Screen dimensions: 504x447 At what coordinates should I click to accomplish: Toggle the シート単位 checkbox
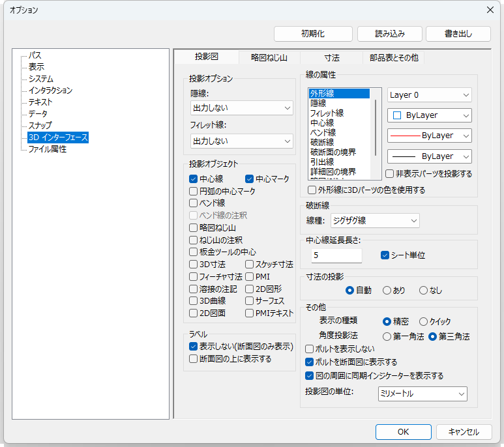[x=385, y=255]
